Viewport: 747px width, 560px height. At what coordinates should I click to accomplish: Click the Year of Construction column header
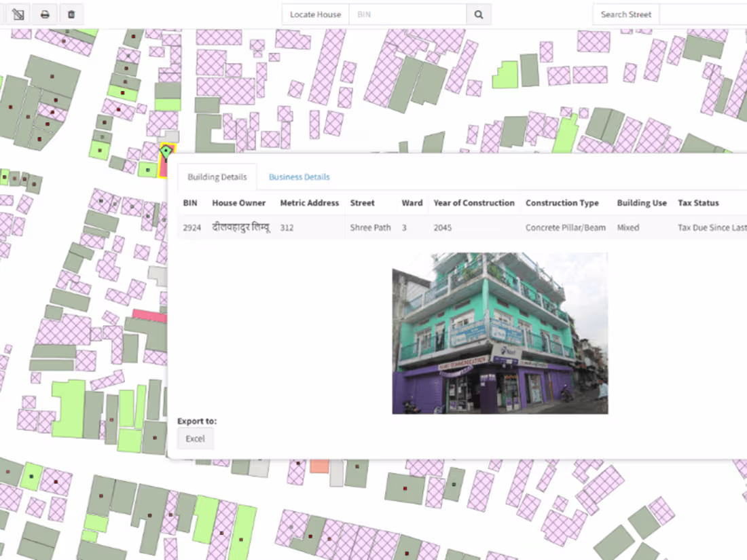[x=473, y=202]
